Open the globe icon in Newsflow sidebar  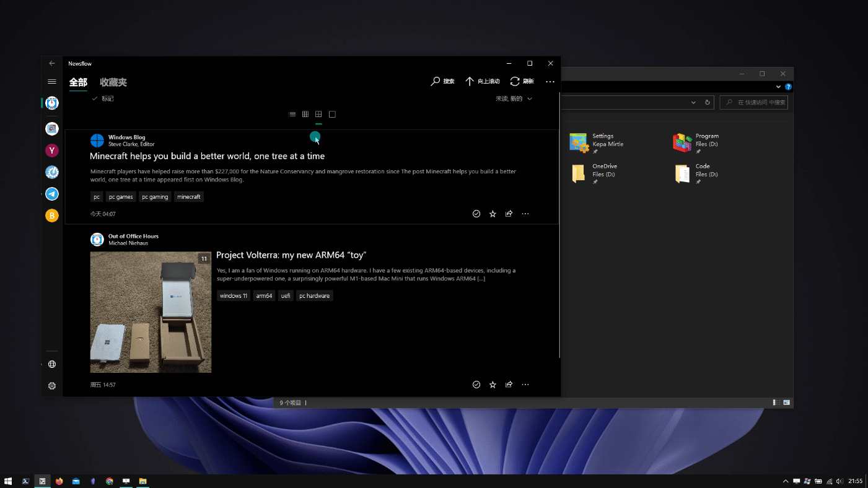[x=52, y=364]
